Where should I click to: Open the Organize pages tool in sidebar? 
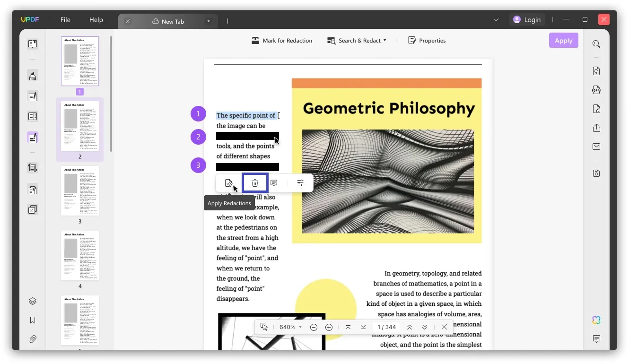(x=33, y=190)
